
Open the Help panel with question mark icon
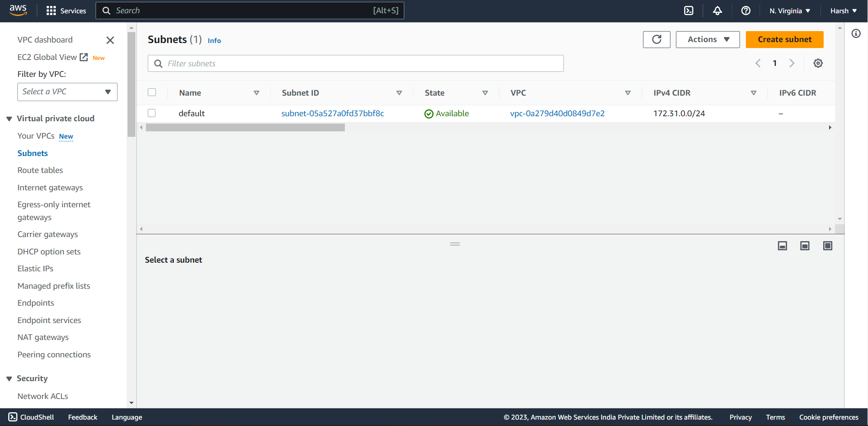[x=746, y=10]
